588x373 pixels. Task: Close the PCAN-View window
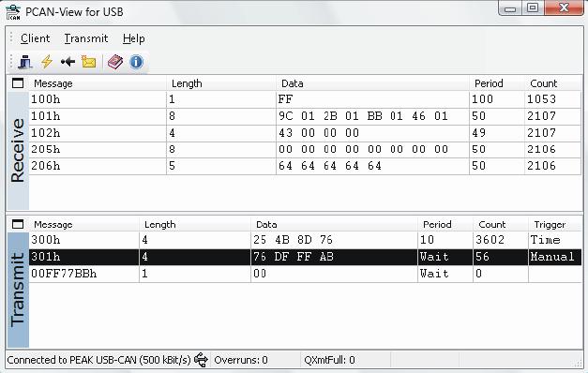pyautogui.click(x=564, y=8)
